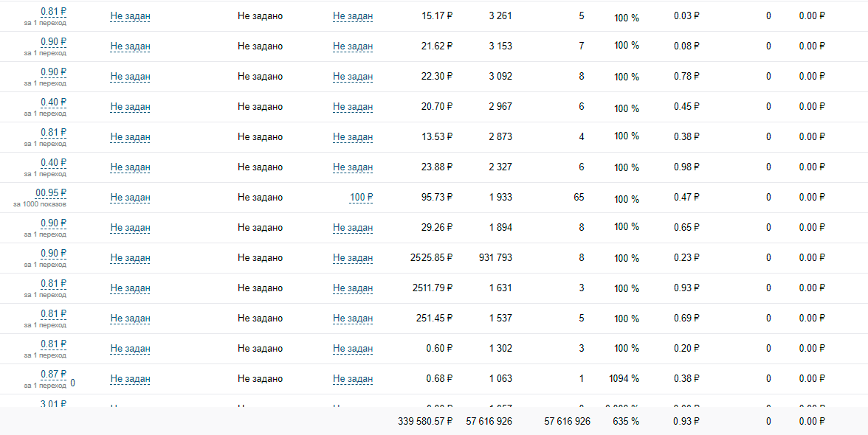Select the 0.78 ₽ value
868x435 pixels.
click(686, 76)
